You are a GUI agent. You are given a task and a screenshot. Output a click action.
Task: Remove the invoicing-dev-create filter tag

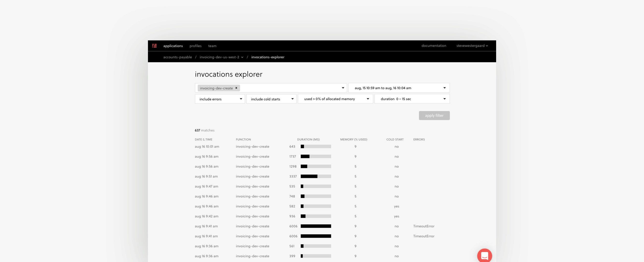(x=236, y=88)
